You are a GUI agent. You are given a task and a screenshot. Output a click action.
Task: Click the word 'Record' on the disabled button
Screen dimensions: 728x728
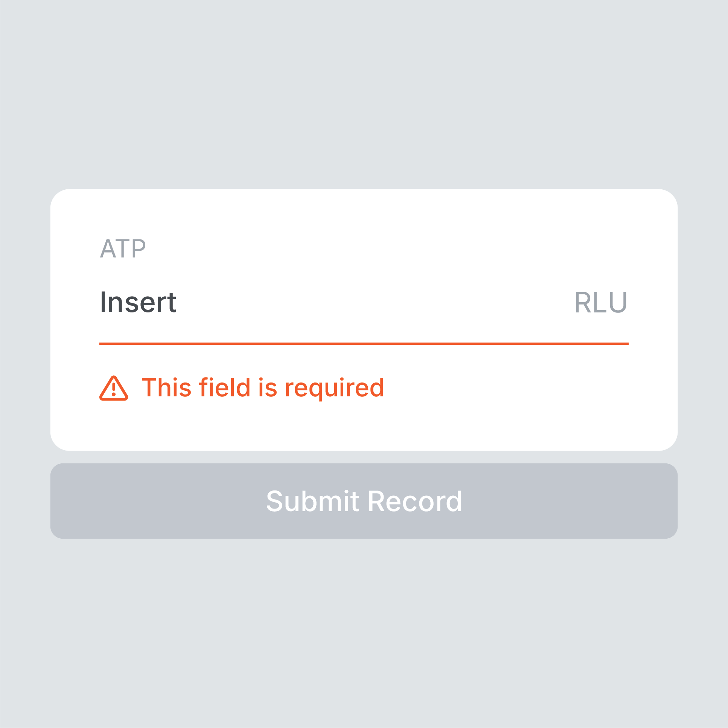(414, 501)
